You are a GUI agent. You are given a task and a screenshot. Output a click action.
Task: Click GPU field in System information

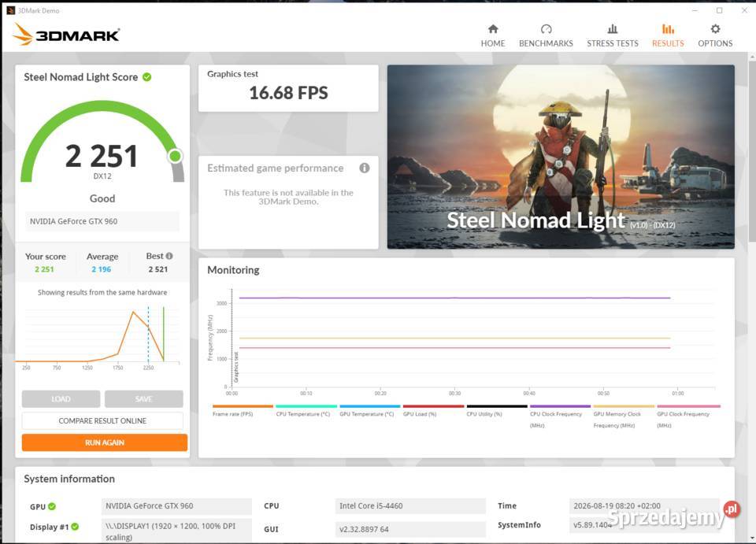[176, 506]
